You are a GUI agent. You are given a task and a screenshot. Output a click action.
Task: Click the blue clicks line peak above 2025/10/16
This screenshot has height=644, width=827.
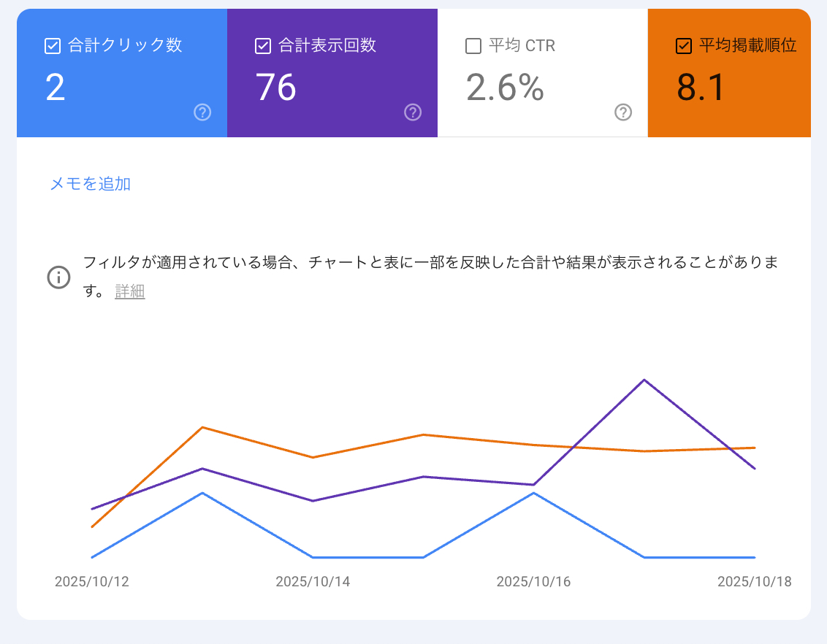[534, 493]
